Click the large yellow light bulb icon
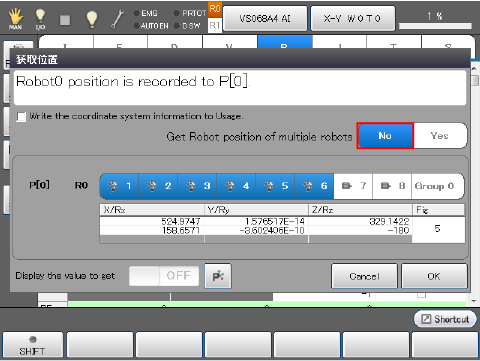 (92, 19)
